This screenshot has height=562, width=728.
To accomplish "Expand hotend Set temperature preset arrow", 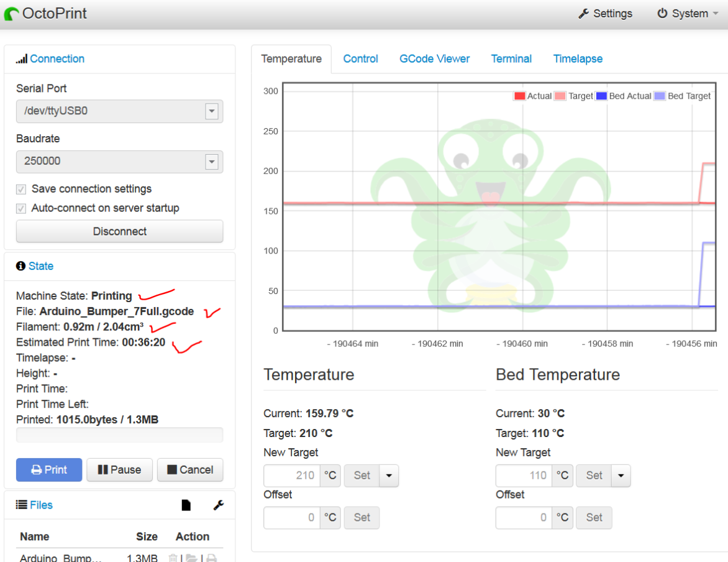I will (x=389, y=476).
